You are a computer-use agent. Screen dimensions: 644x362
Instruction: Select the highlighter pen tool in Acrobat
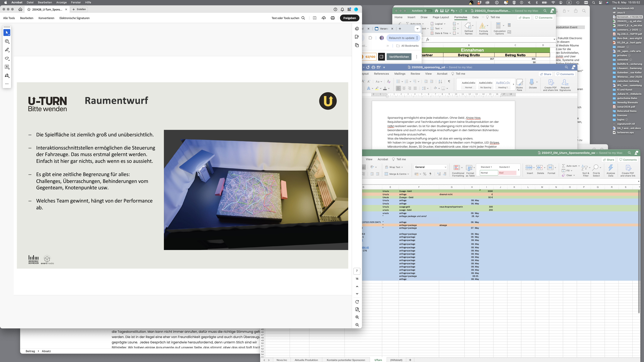tap(7, 50)
